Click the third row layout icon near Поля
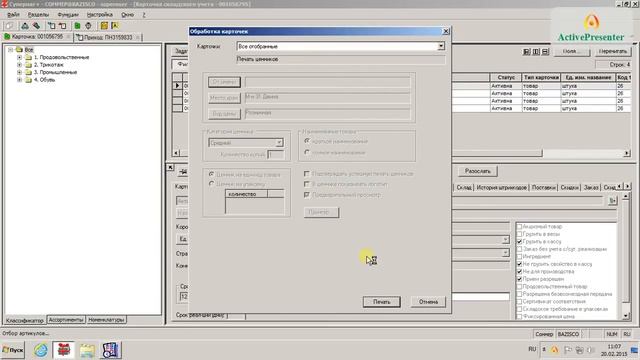 click(x=545, y=52)
